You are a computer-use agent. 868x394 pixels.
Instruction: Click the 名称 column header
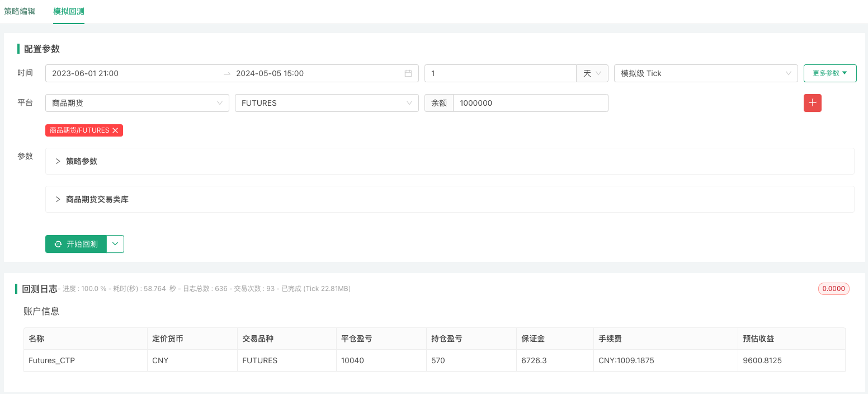tap(86, 339)
